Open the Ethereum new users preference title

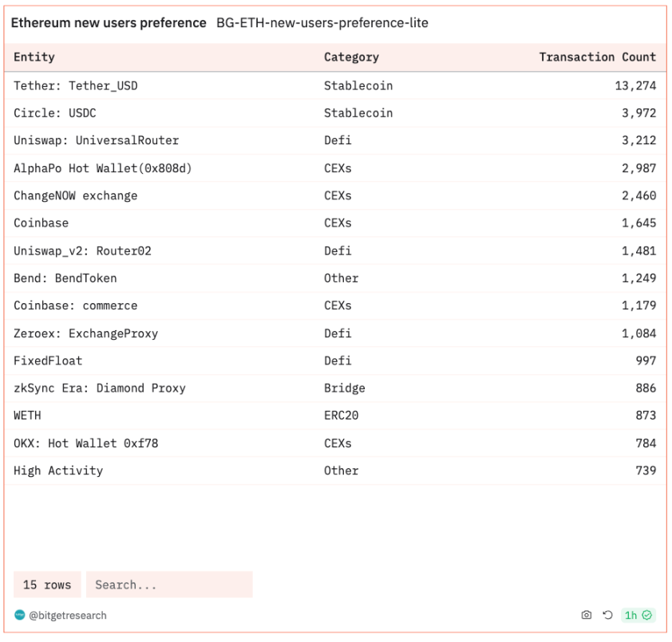(109, 23)
